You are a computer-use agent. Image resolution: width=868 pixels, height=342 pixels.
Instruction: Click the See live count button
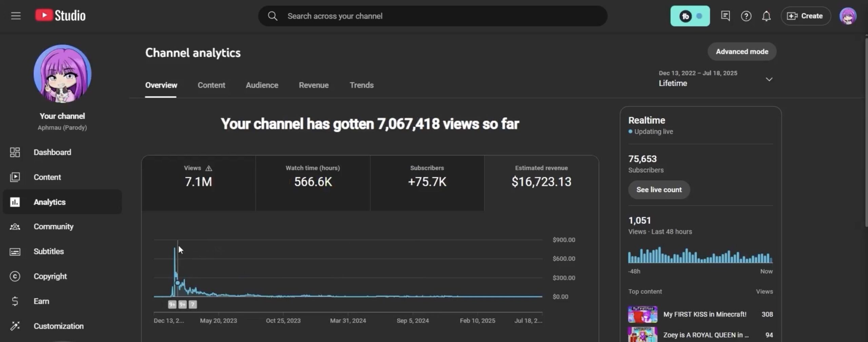click(659, 190)
